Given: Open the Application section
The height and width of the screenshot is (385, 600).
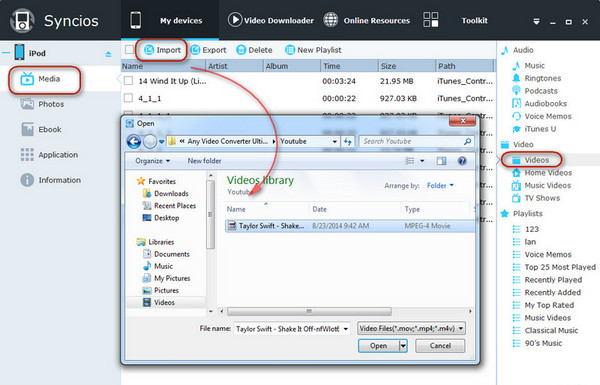Looking at the screenshot, I should click(x=49, y=155).
